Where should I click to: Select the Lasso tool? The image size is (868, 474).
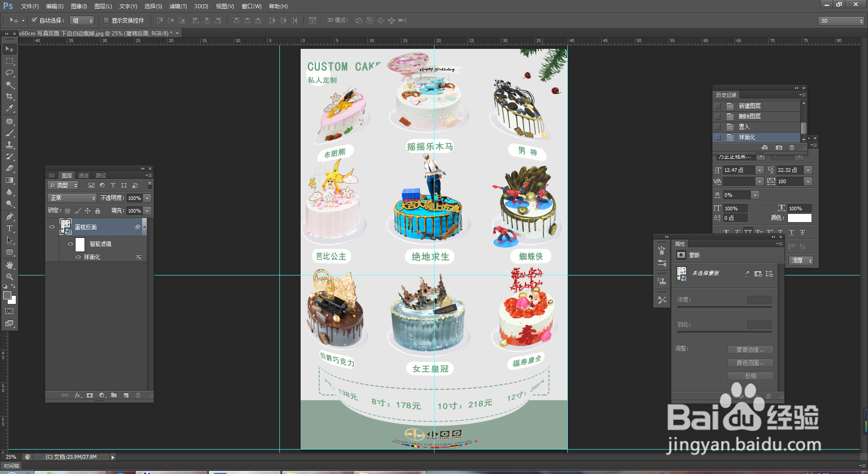9,73
